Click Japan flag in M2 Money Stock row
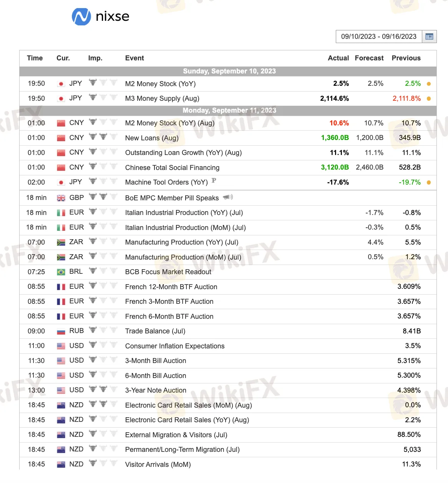 pos(61,84)
